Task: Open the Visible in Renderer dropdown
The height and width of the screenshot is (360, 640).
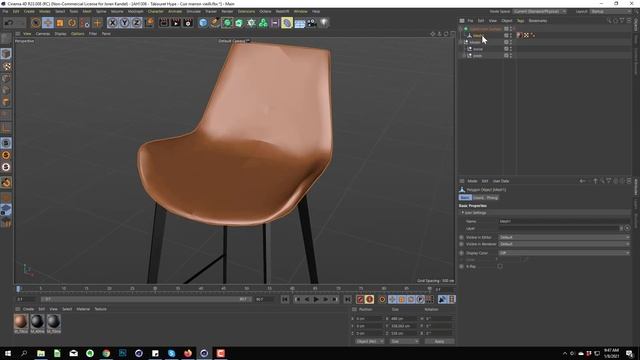Action: (564, 244)
